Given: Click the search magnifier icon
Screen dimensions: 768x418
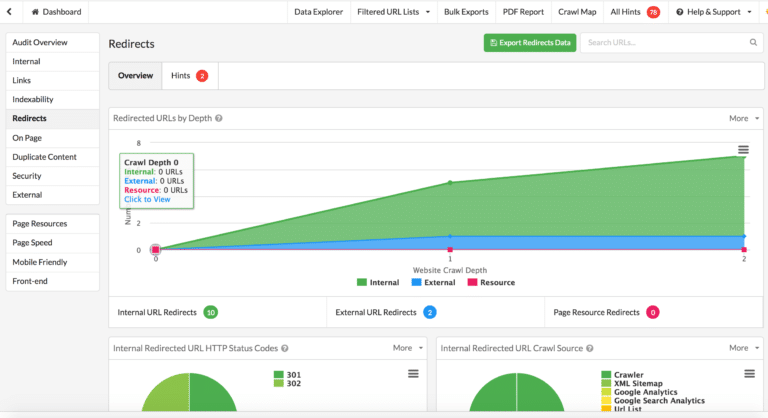Looking at the screenshot, I should pos(753,43).
